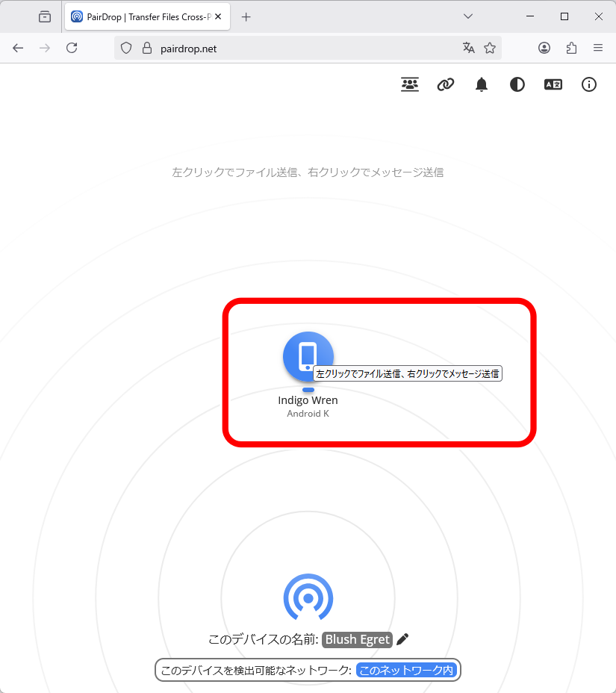Open the language selection icon
This screenshot has width=616, height=693.
(553, 84)
